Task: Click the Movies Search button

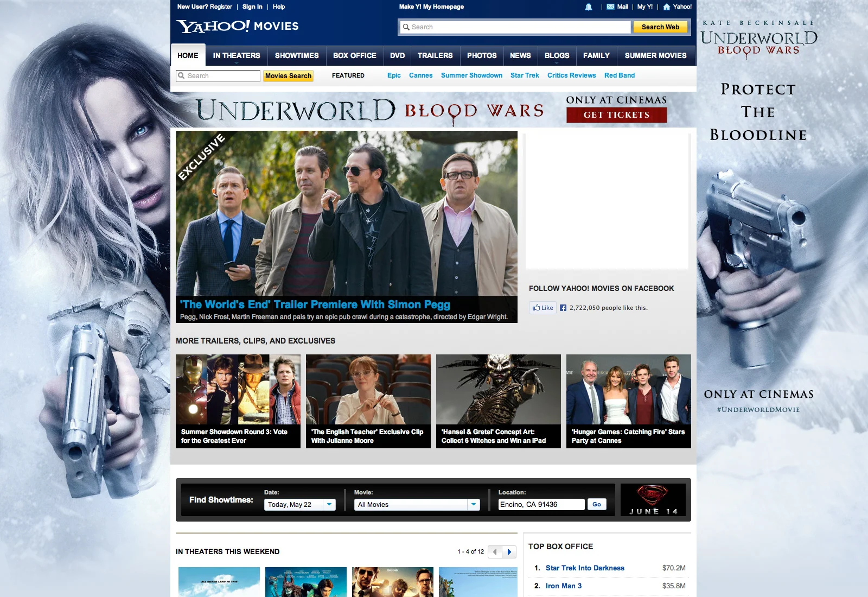Action: (289, 76)
